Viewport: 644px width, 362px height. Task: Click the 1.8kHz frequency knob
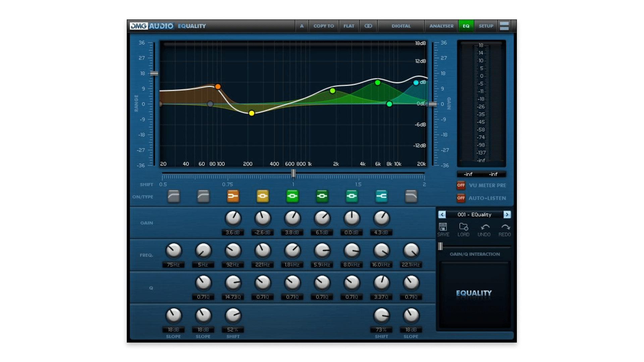coord(292,251)
